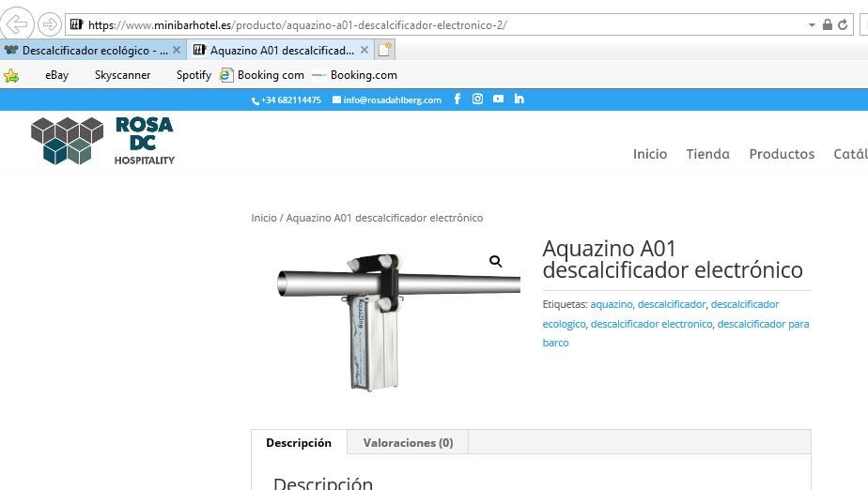Zoom product image with magnifier icon
This screenshot has height=490, width=868.
click(495, 261)
